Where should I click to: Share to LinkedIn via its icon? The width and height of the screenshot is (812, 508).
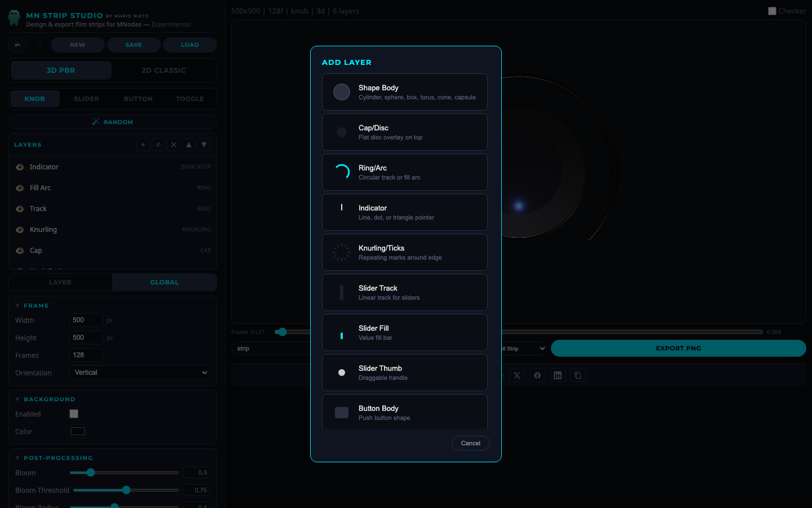[558, 375]
